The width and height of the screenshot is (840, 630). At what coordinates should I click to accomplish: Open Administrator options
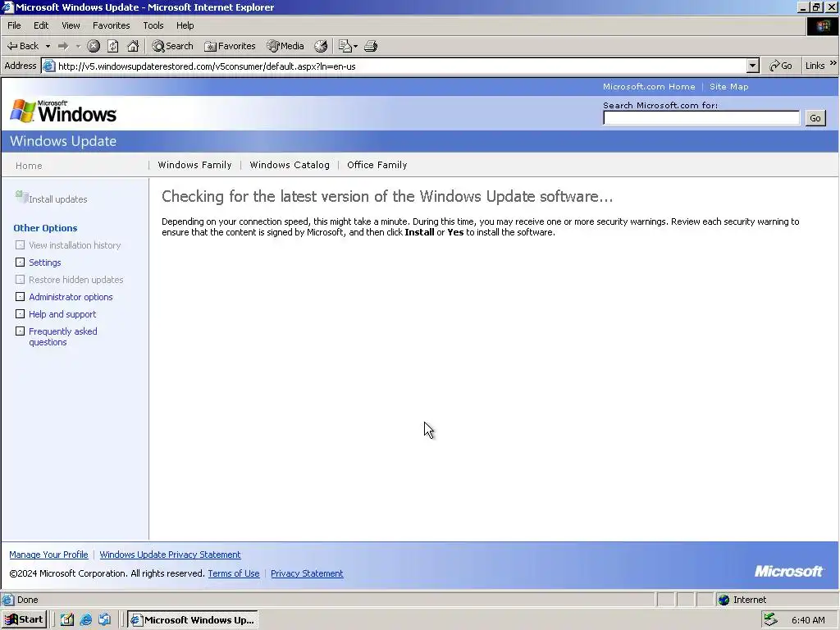point(71,297)
